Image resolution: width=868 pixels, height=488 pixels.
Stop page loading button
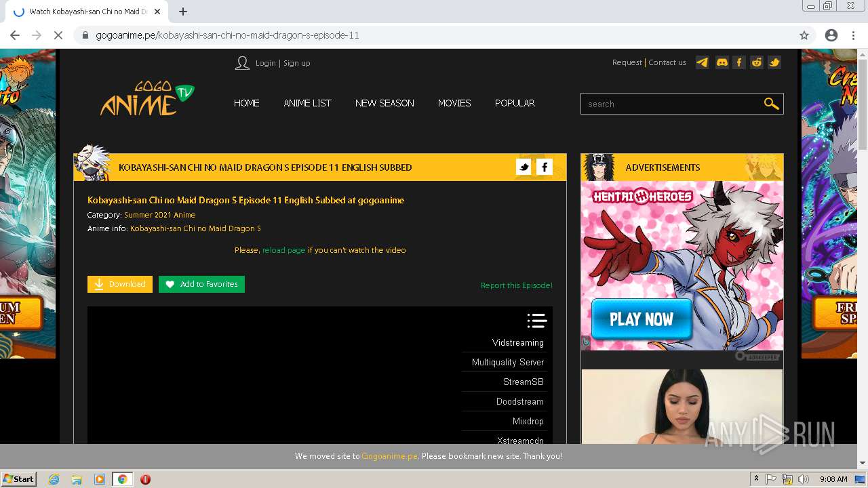click(58, 35)
